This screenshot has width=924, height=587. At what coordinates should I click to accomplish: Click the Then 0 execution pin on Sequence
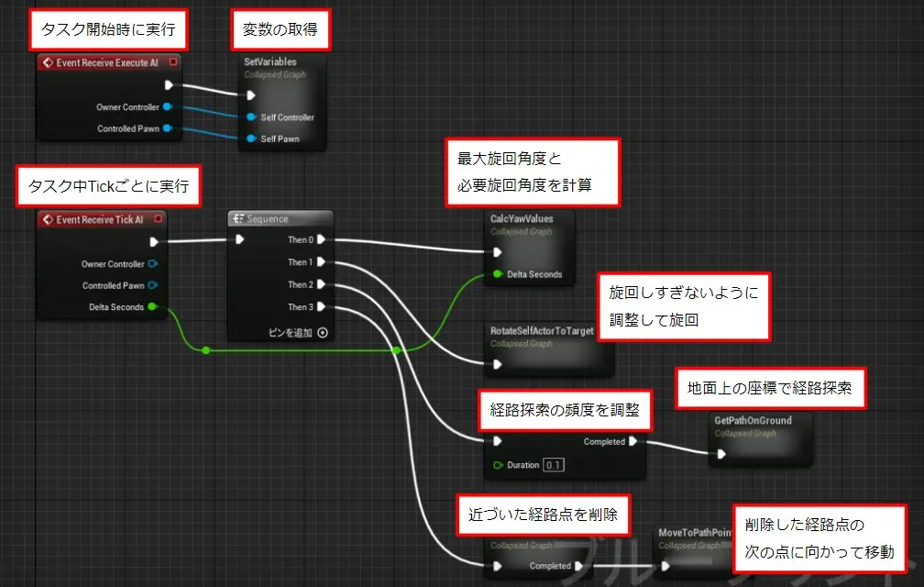[322, 240]
